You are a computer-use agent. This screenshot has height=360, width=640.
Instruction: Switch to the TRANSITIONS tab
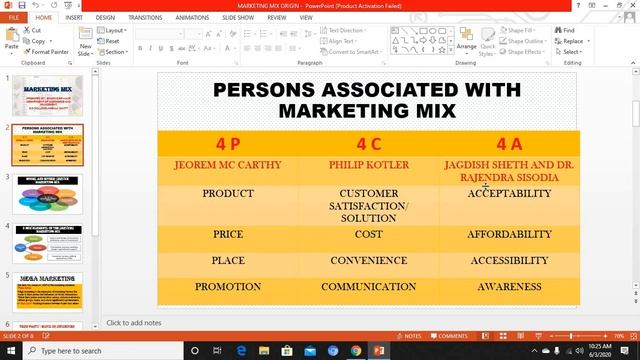(145, 18)
